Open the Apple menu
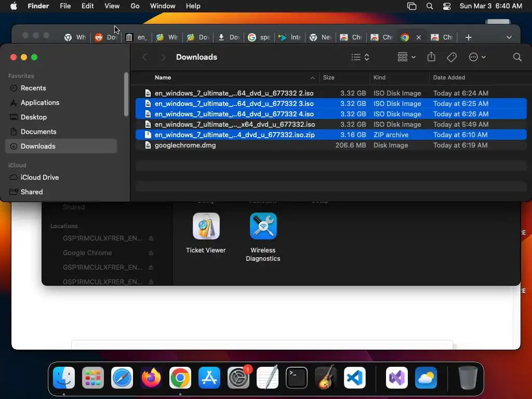This screenshot has width=532, height=399. [x=14, y=6]
